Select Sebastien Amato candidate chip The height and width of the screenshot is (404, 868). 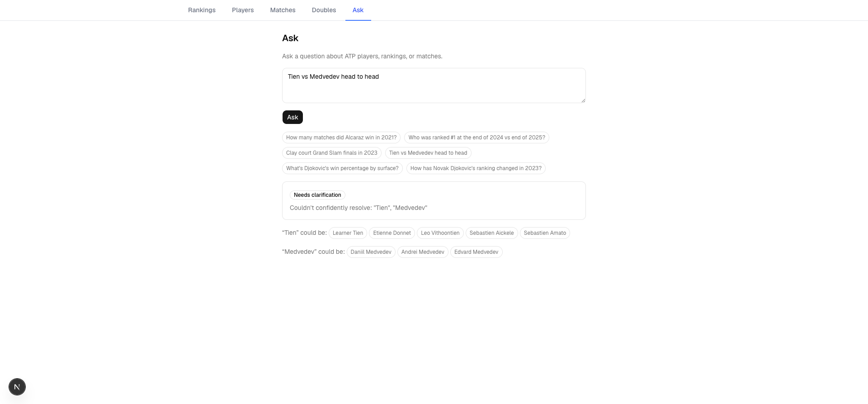[x=545, y=233]
